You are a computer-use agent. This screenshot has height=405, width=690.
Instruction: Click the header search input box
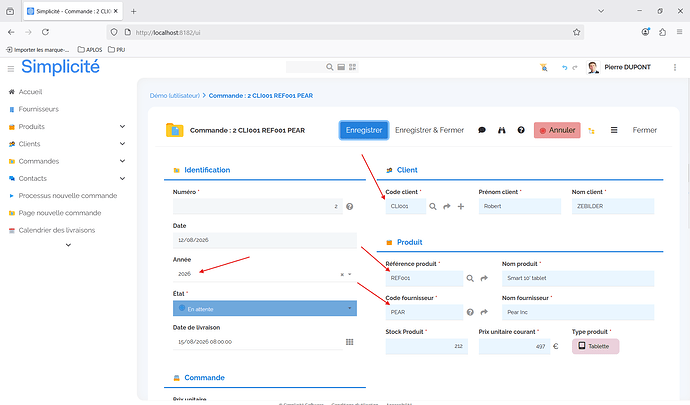click(305, 67)
